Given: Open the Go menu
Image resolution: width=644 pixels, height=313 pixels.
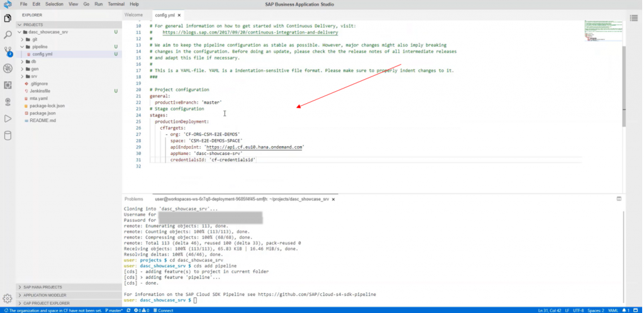Looking at the screenshot, I should pyautogui.click(x=86, y=4).
